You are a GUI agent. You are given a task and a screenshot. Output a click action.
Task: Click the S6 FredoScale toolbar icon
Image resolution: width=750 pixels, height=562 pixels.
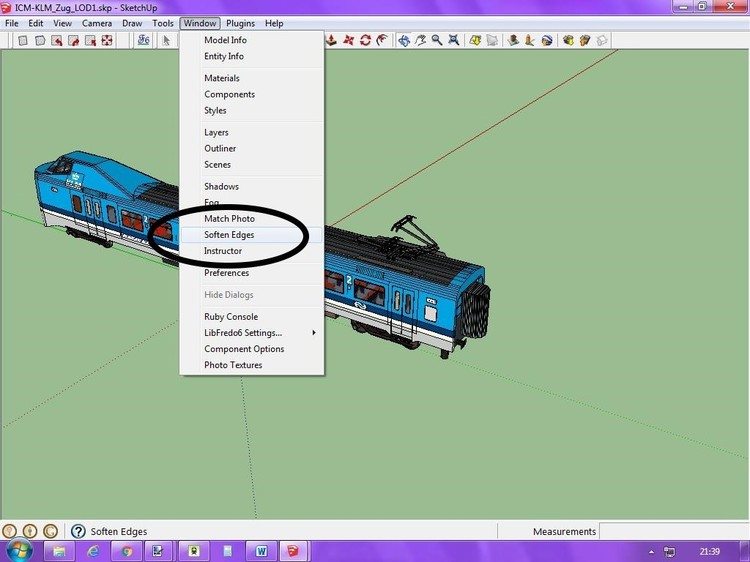[143, 40]
